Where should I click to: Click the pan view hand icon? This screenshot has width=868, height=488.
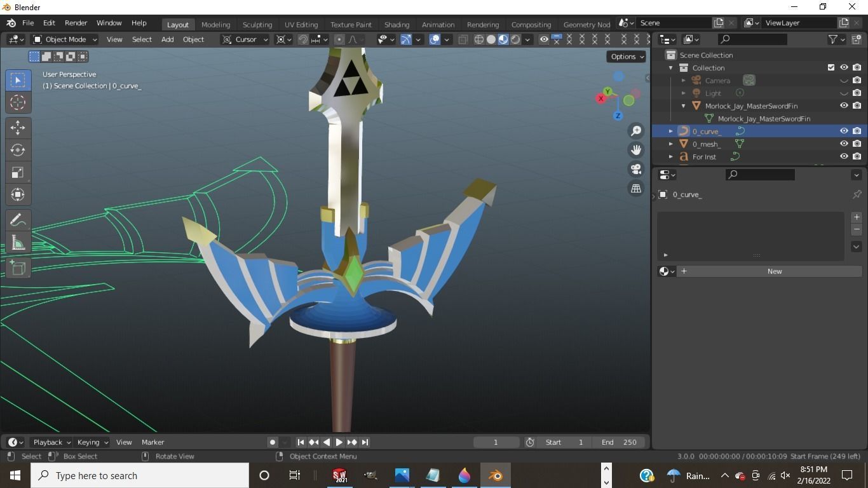click(x=636, y=150)
